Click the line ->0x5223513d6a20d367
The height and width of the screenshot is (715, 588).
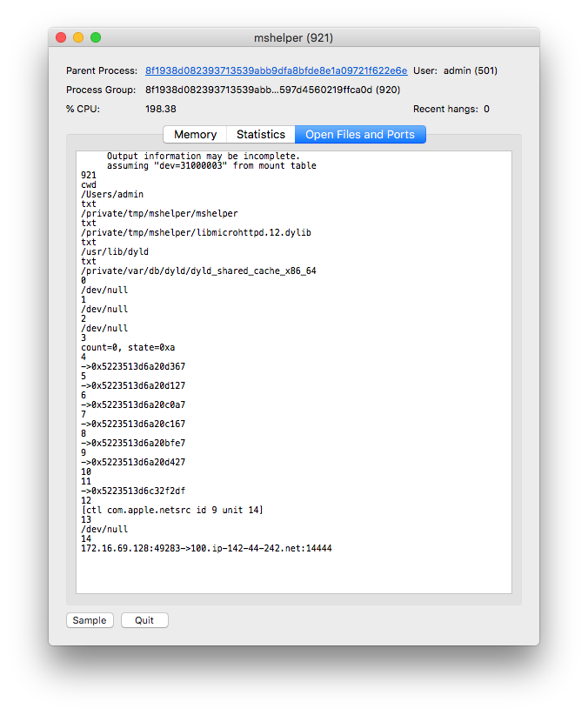point(133,366)
